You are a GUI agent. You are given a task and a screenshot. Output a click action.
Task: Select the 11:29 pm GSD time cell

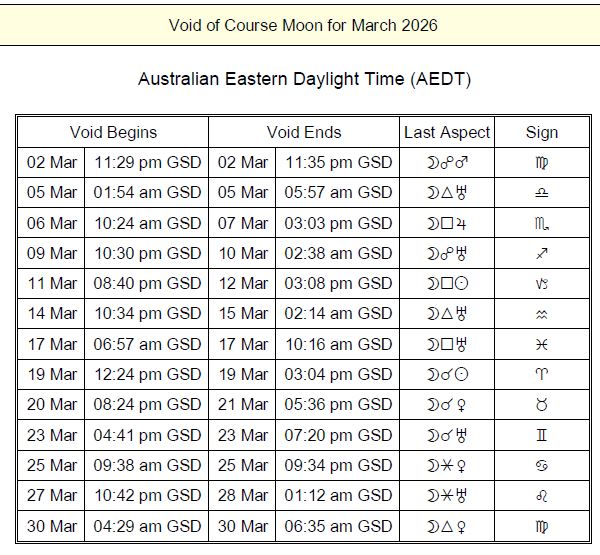pos(147,162)
